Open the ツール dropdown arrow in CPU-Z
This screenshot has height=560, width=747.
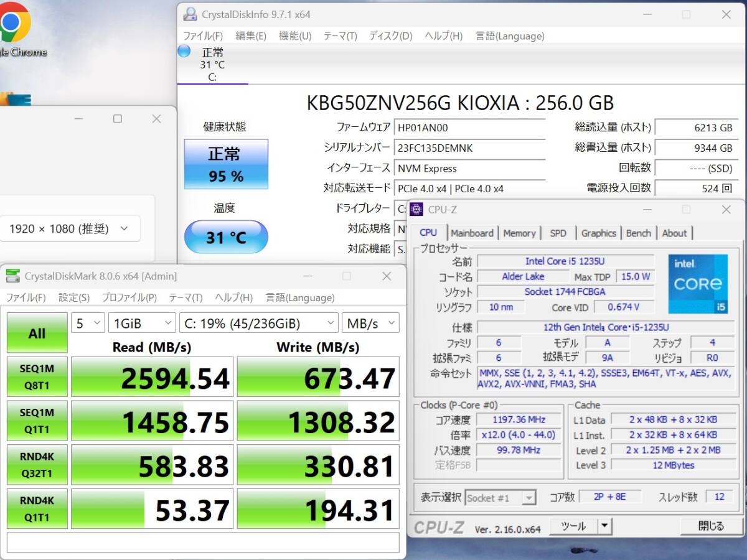[603, 526]
